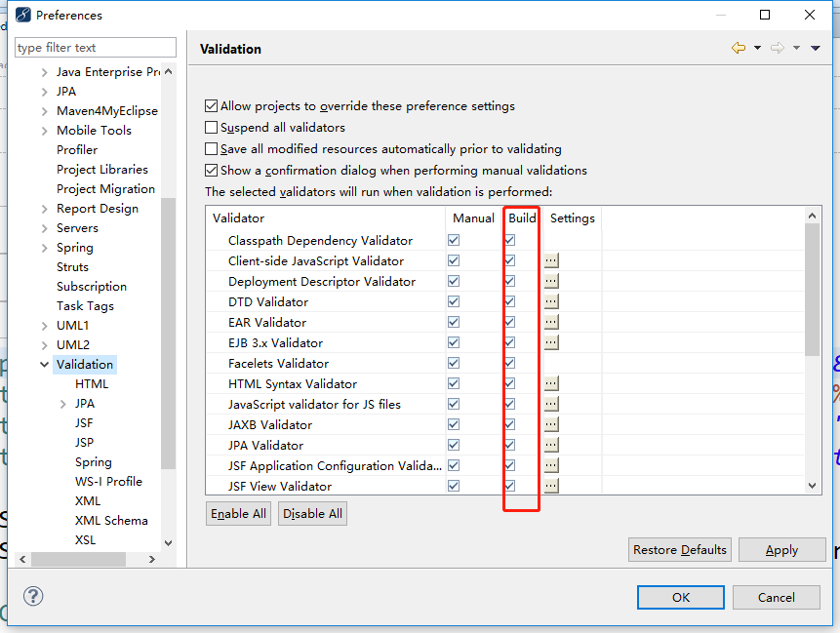Click Disable All button
The width and height of the screenshot is (840, 633).
point(312,514)
